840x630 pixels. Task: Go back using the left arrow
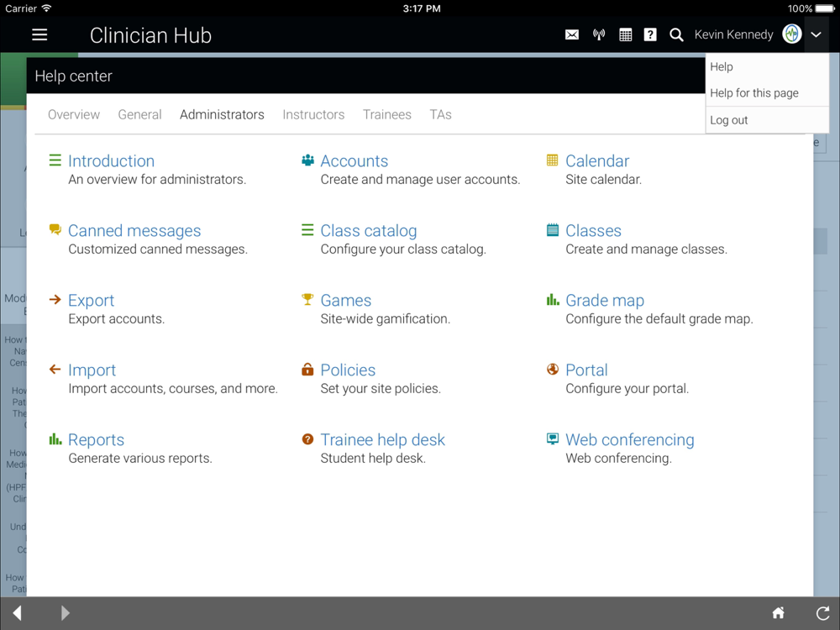point(17,613)
